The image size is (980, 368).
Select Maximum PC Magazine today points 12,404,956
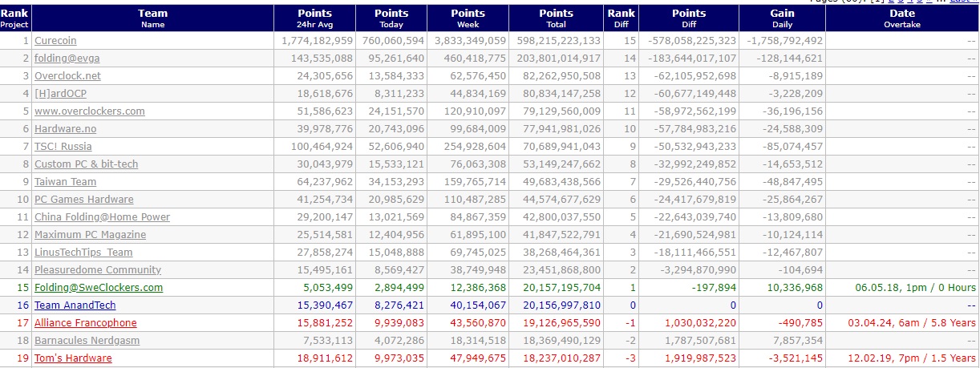pos(397,234)
